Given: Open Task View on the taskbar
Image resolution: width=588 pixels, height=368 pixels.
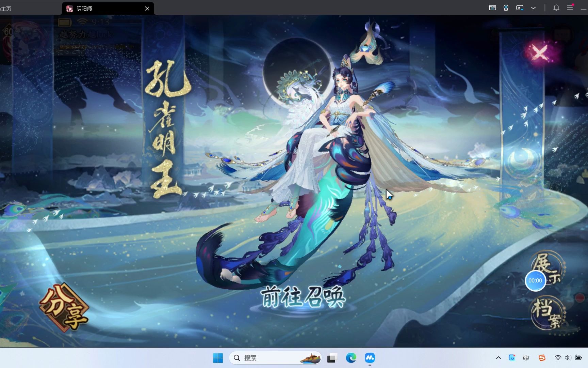Looking at the screenshot, I should tap(332, 358).
